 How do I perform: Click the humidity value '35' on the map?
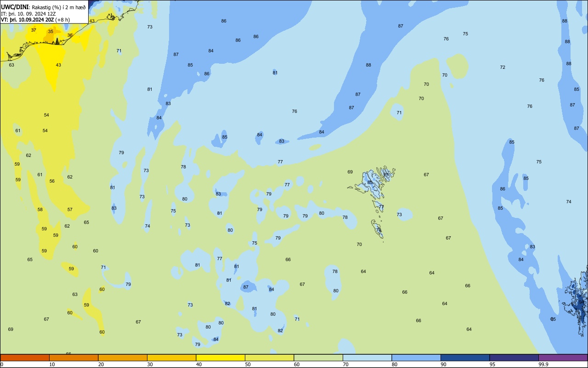pos(51,31)
